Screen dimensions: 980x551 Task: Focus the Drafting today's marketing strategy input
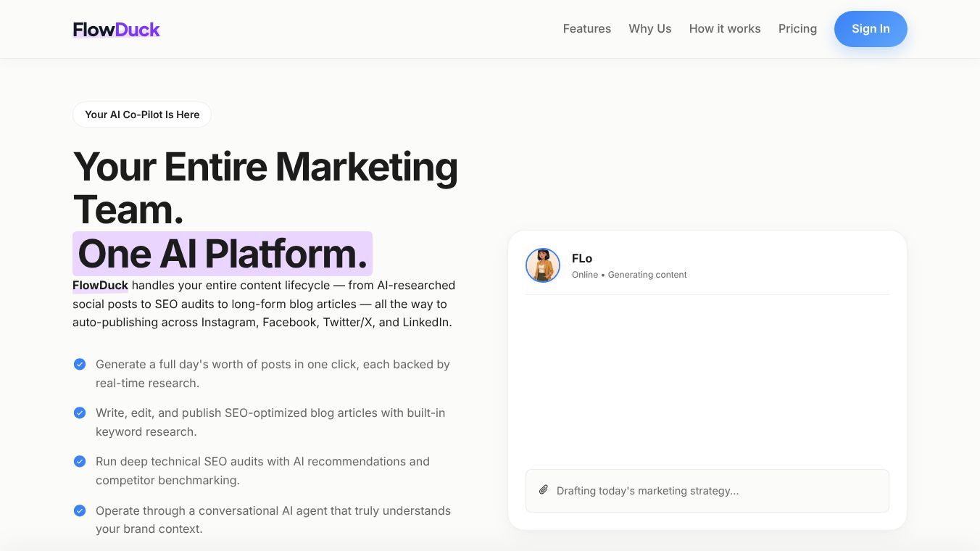pos(707,491)
